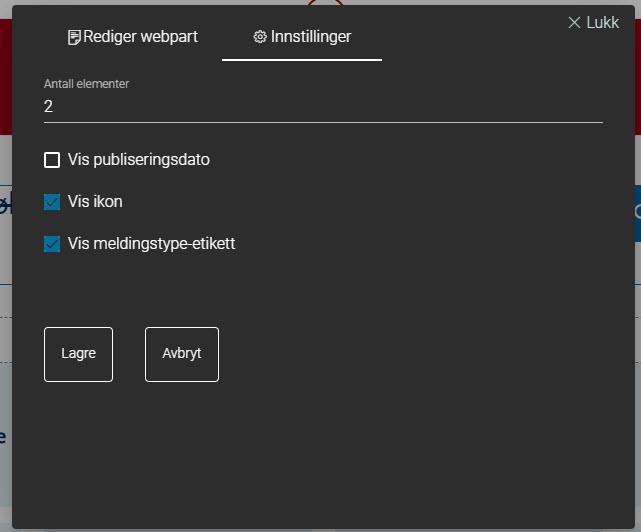This screenshot has height=532, width=641.
Task: Click the blue element behind dialog's right edge
Action: click(x=638, y=213)
